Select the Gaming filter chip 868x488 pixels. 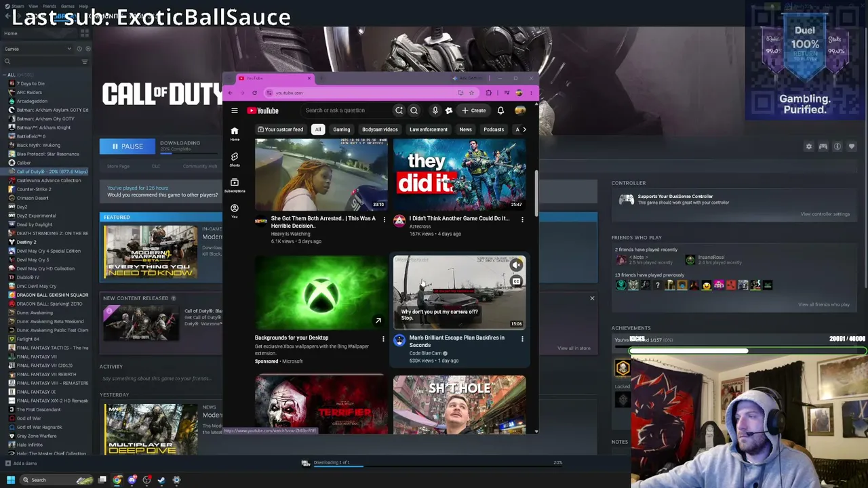coord(341,129)
